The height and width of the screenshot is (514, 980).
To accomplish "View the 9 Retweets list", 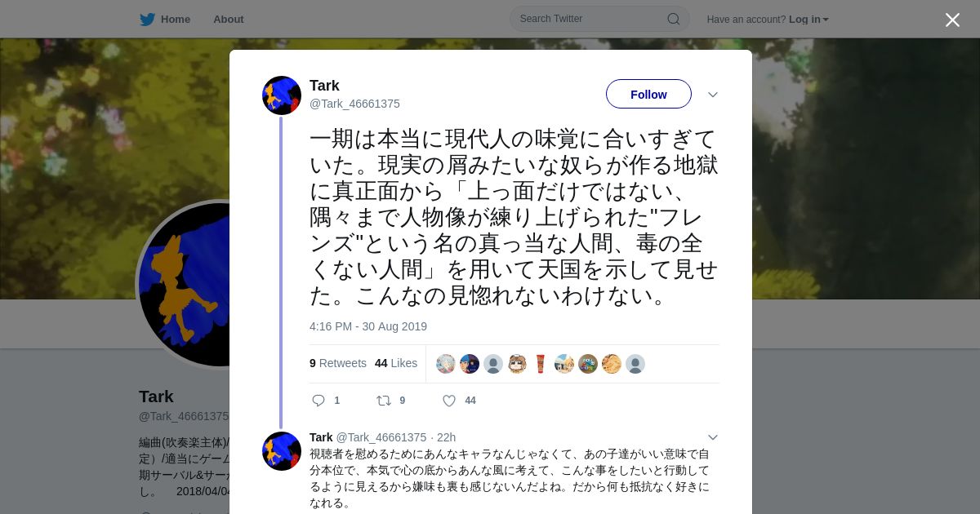I will [x=338, y=363].
